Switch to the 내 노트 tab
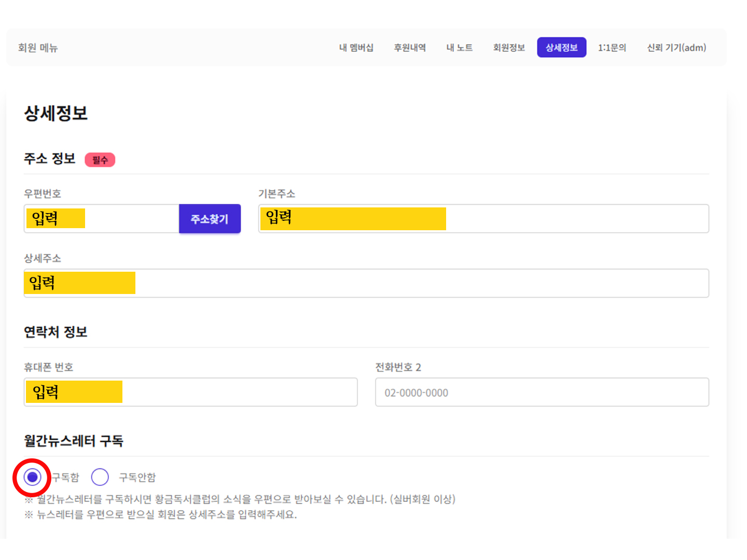 (x=459, y=48)
